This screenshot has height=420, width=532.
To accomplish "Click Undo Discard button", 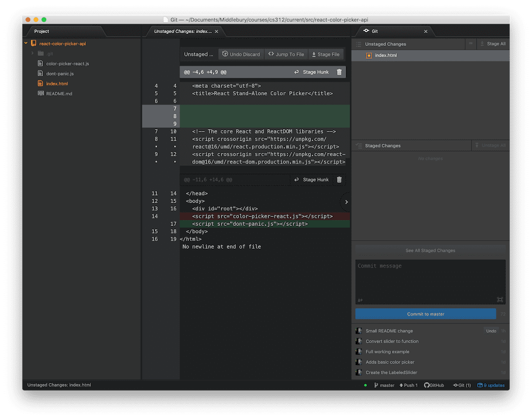I will (x=241, y=54).
